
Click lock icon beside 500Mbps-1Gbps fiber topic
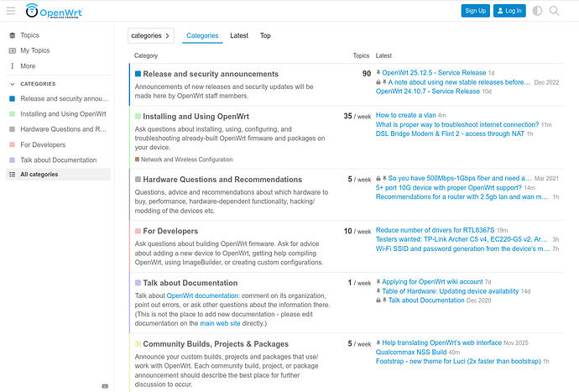click(x=378, y=179)
